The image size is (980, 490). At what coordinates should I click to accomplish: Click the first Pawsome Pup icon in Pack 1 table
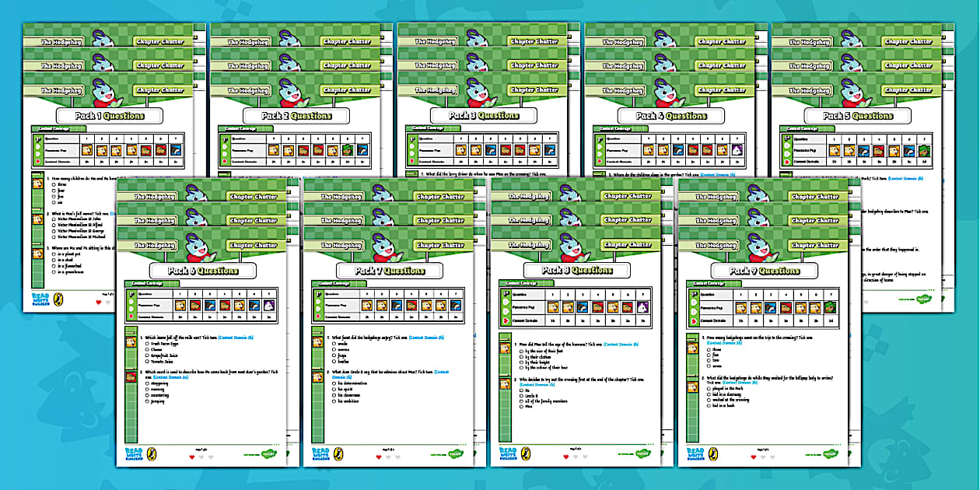point(87,150)
